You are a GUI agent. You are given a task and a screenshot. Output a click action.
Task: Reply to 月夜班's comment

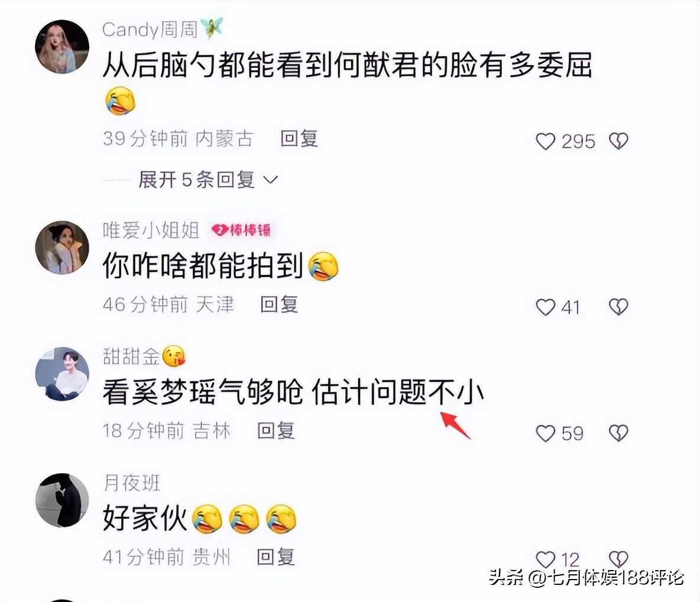pyautogui.click(x=276, y=557)
